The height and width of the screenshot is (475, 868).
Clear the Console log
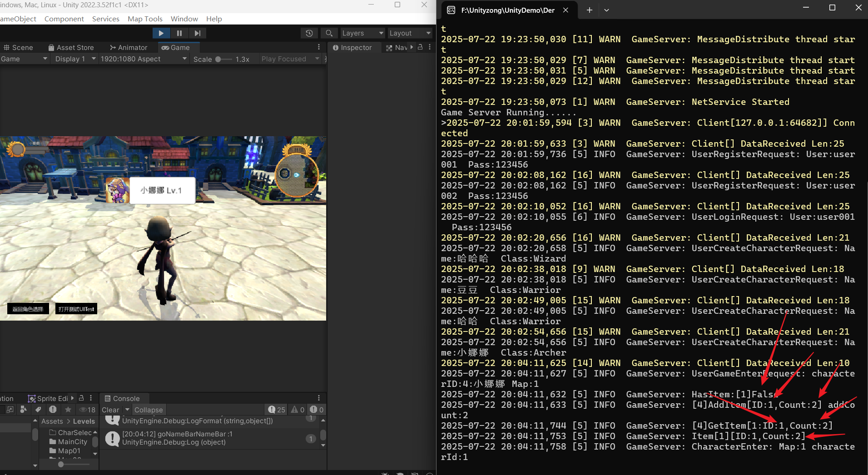pyautogui.click(x=110, y=410)
